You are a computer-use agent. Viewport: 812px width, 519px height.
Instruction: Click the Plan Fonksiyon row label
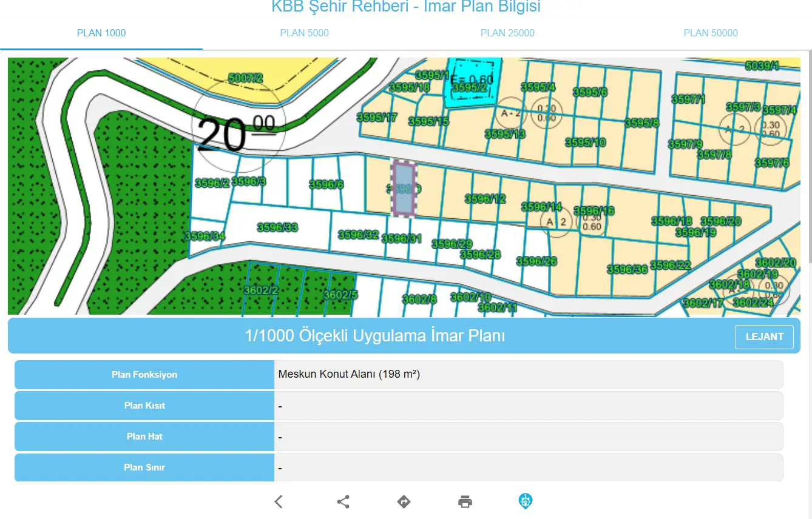[144, 375]
